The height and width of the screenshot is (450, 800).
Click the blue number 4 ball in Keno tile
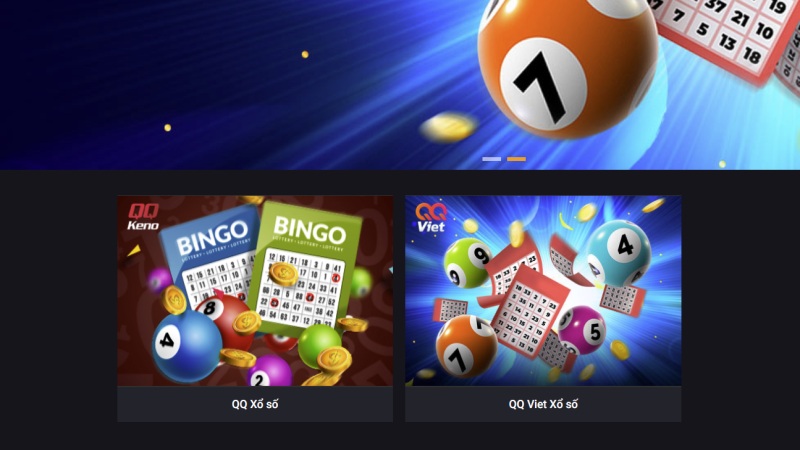187,346
